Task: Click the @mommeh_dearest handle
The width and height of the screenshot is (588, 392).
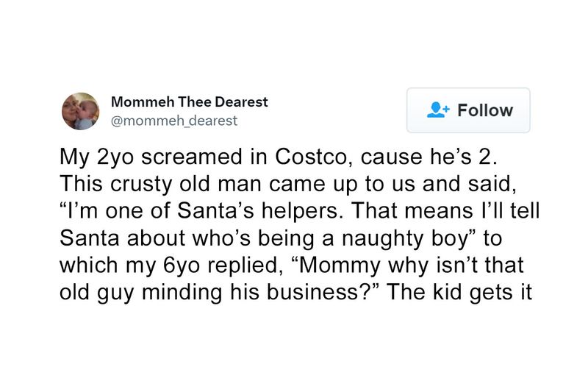Action: tap(174, 121)
